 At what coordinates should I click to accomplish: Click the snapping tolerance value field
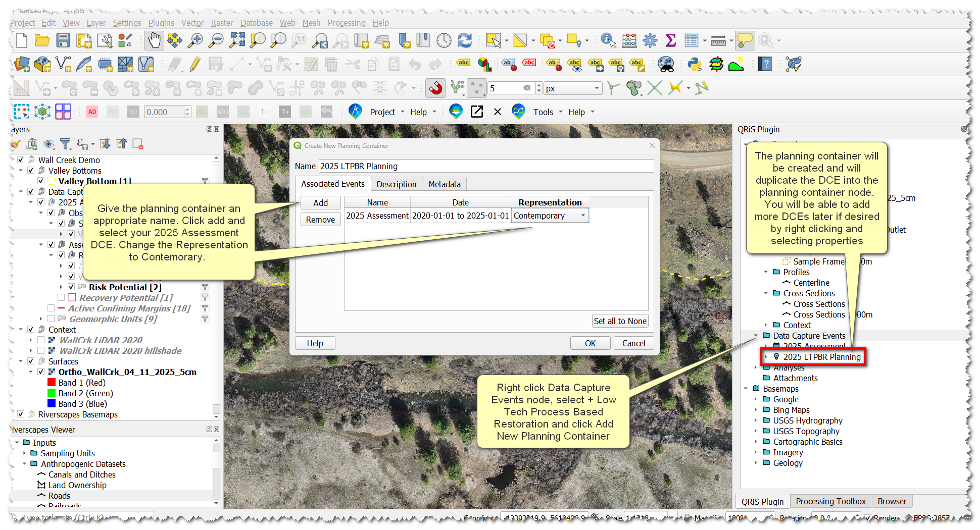click(x=510, y=88)
